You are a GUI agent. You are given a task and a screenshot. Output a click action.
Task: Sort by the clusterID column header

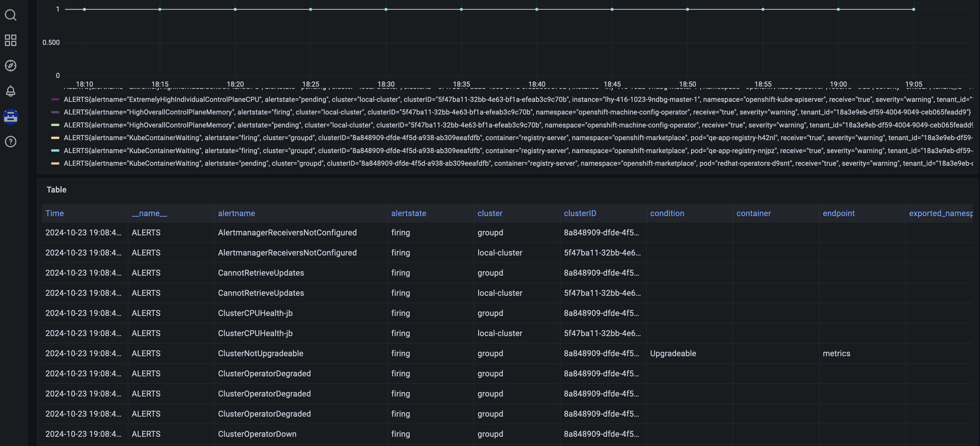[580, 214]
